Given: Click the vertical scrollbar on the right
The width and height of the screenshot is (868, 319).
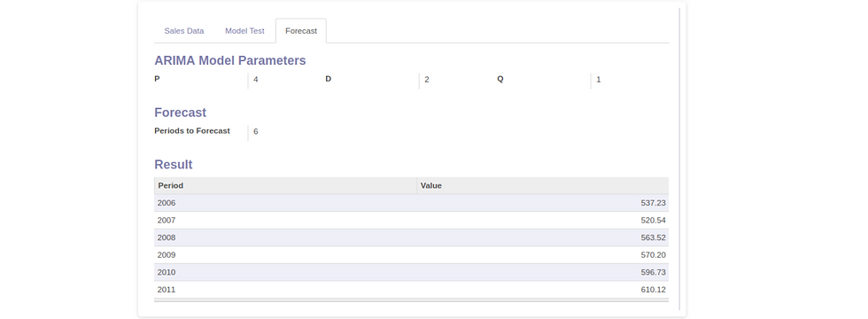Looking at the screenshot, I should point(679,159).
